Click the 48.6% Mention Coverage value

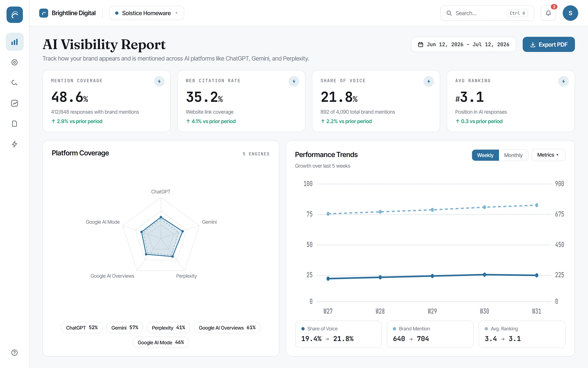point(69,97)
